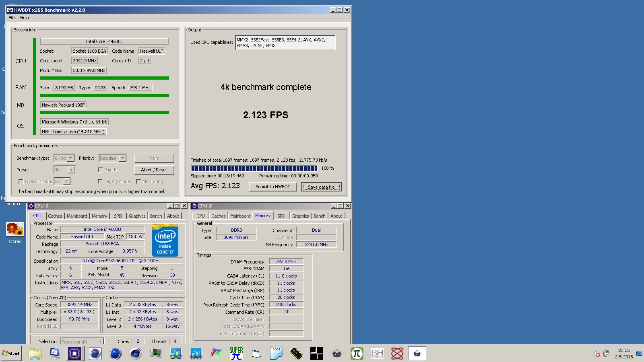The width and height of the screenshot is (644, 362).
Task: Click Submit to HWBOT button
Action: pyautogui.click(x=273, y=187)
